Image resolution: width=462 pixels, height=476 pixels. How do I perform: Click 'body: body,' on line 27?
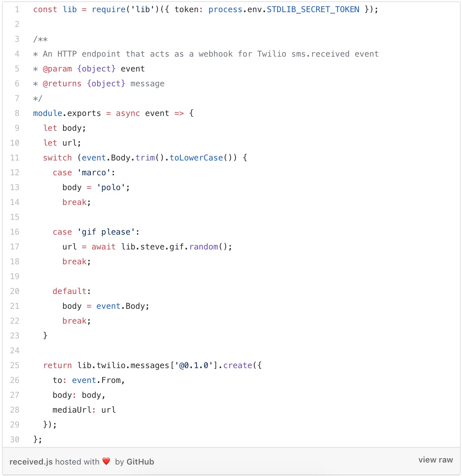pos(79,395)
